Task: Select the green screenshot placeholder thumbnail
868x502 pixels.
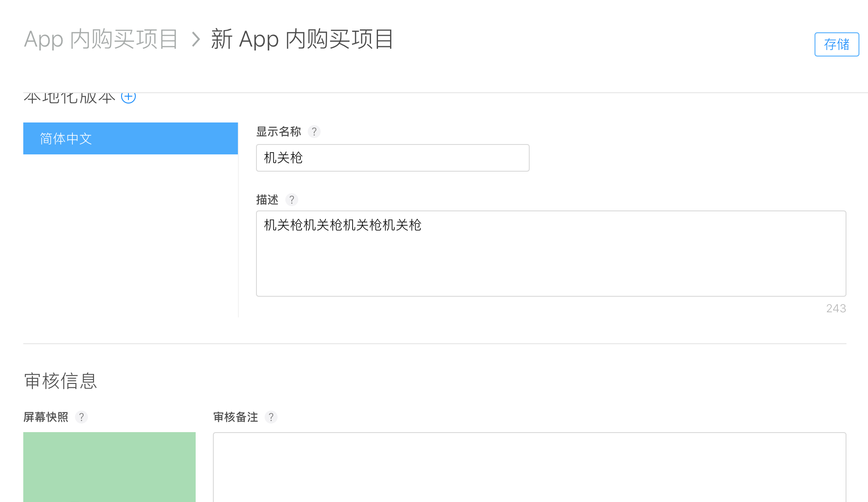Action: click(x=109, y=466)
